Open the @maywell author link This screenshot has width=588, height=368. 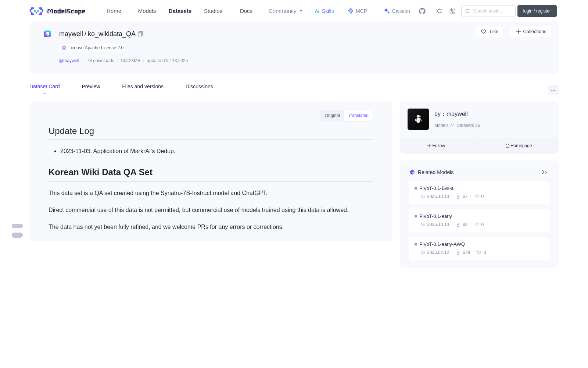coord(69,61)
